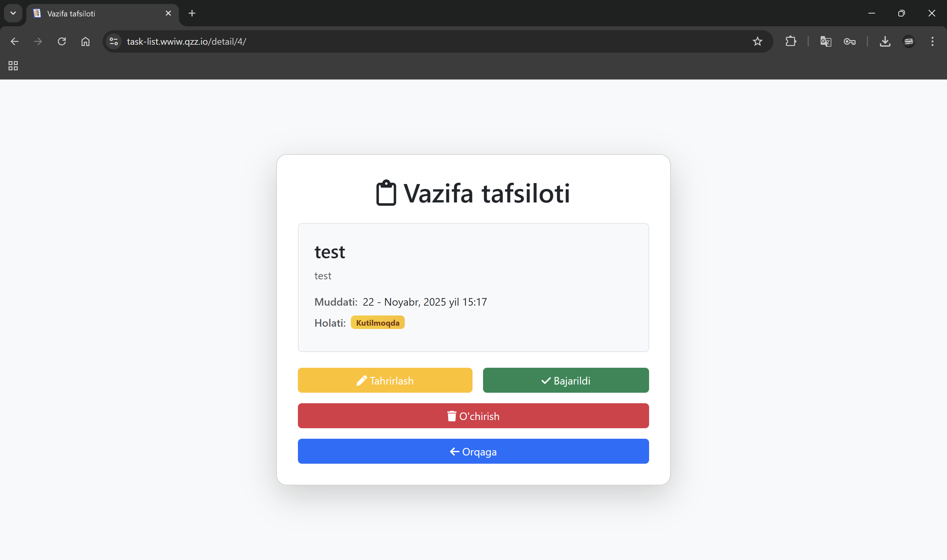
Task: Click the Kutilmoqda status badge
Action: (x=377, y=323)
